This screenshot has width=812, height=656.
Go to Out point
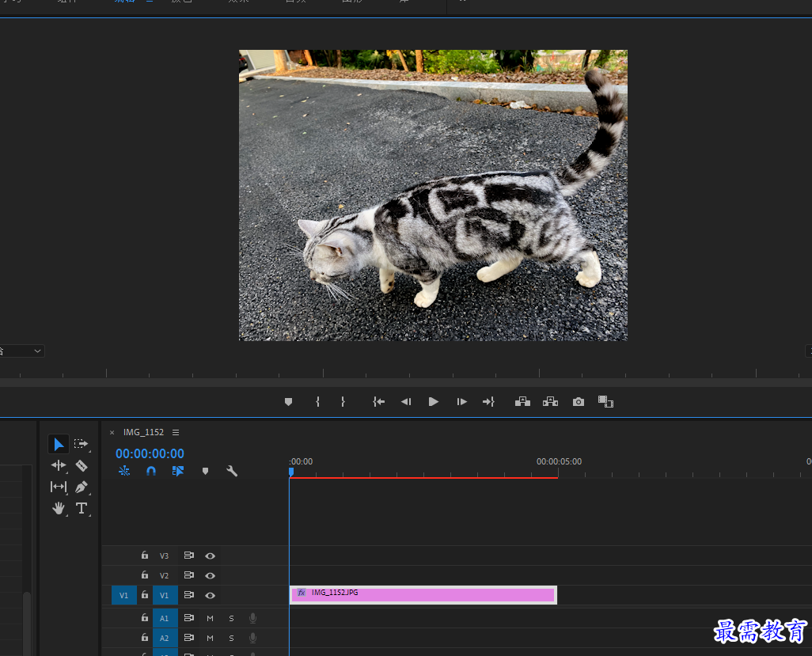pos(488,402)
